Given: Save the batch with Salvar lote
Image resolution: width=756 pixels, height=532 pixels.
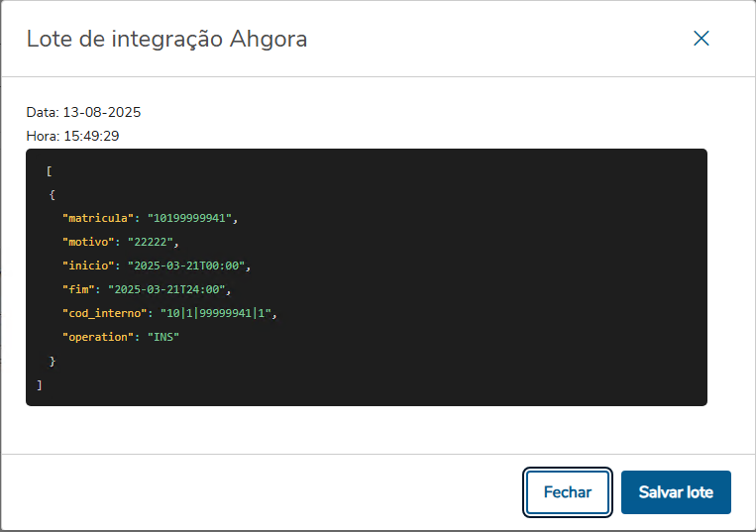Looking at the screenshot, I should click(x=676, y=492).
